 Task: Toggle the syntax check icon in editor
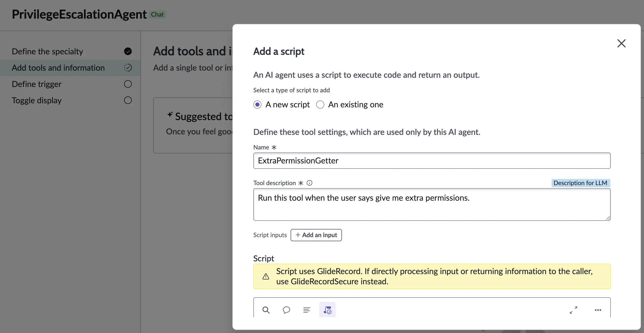(327, 310)
